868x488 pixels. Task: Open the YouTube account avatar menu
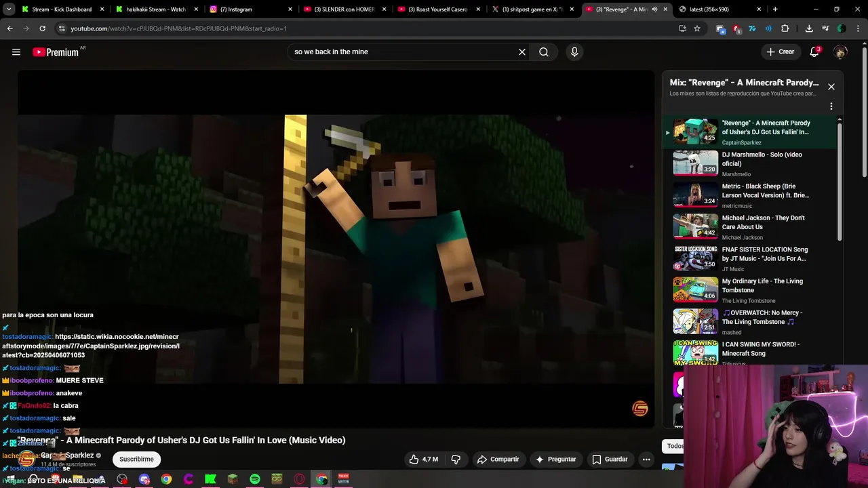point(840,52)
